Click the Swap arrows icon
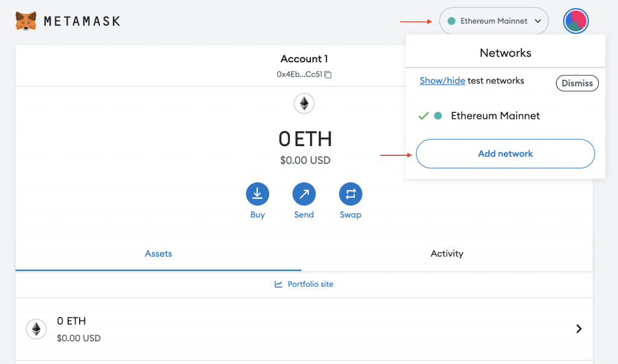 (x=351, y=194)
